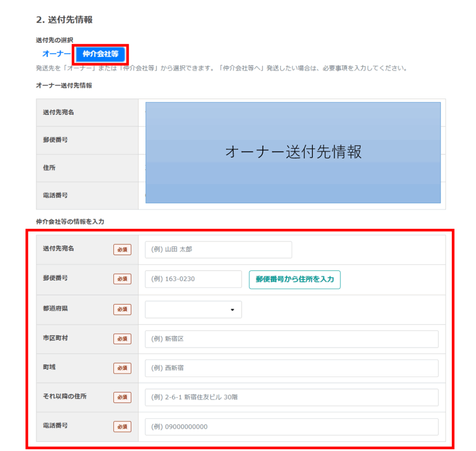476x451 pixels.
Task: Open the 都道府県 dropdown
Action: 193,310
